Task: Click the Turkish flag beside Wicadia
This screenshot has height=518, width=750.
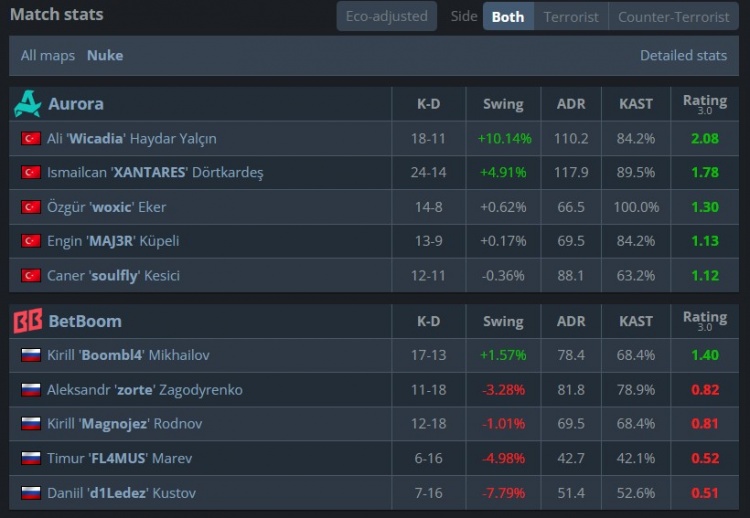Action: (x=31, y=139)
